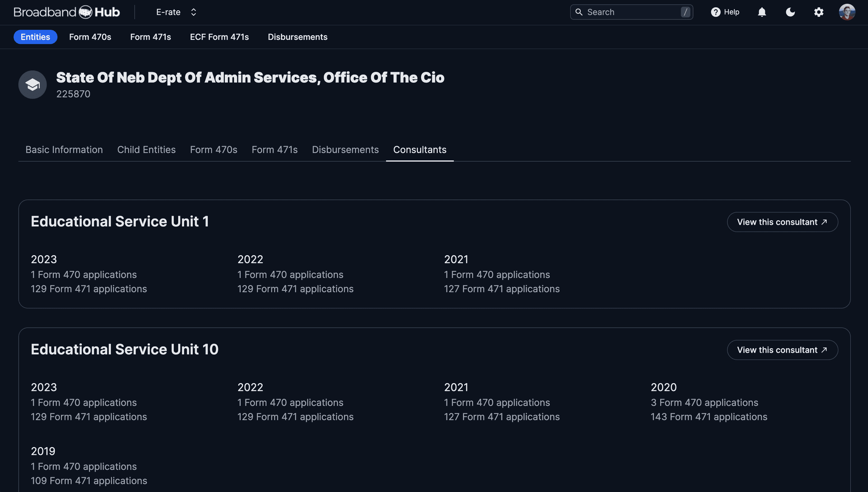Screen dimensions: 868x492
Task: Toggle dark mode with the moon icon
Action: (x=790, y=12)
